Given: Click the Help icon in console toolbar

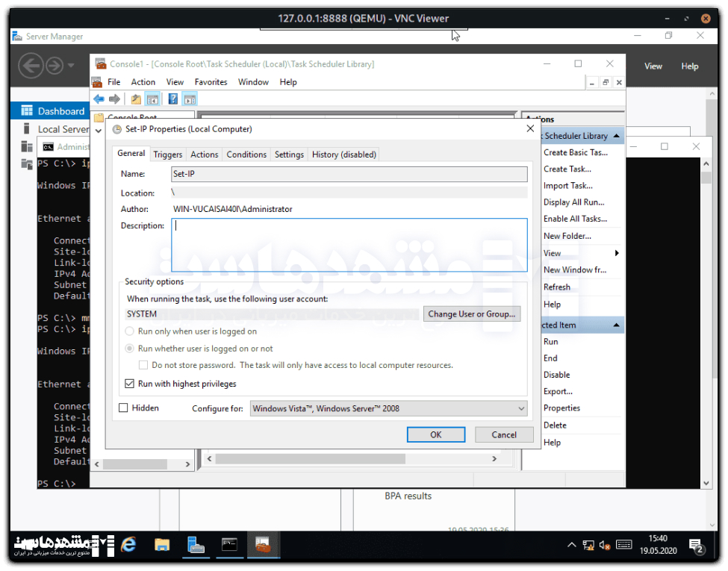Looking at the screenshot, I should (x=173, y=99).
